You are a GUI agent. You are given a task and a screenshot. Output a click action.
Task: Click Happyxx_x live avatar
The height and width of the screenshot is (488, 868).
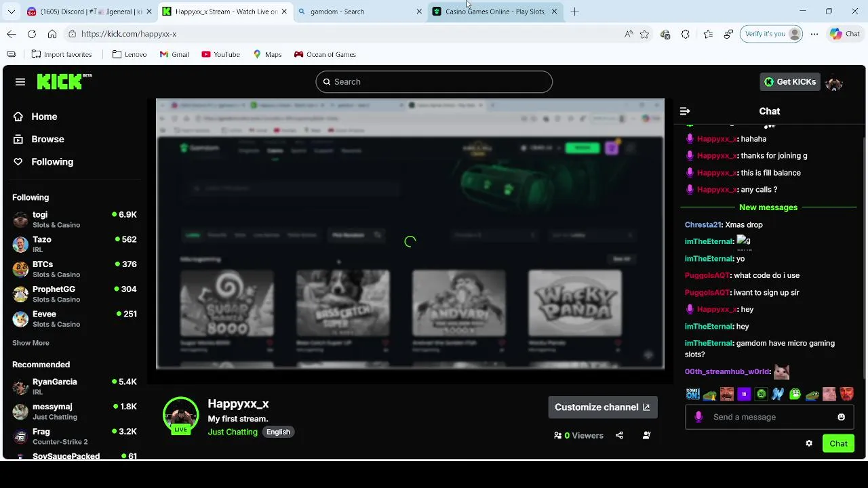click(180, 414)
